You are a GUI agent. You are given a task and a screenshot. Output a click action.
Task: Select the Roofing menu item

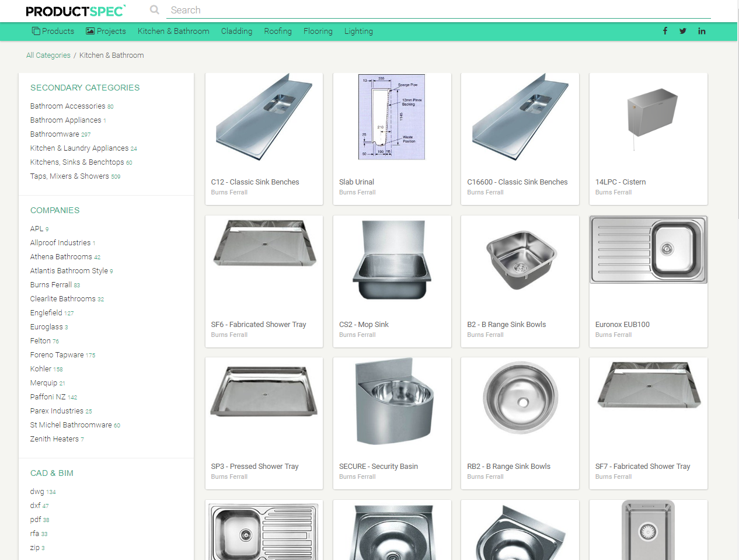coord(278,31)
